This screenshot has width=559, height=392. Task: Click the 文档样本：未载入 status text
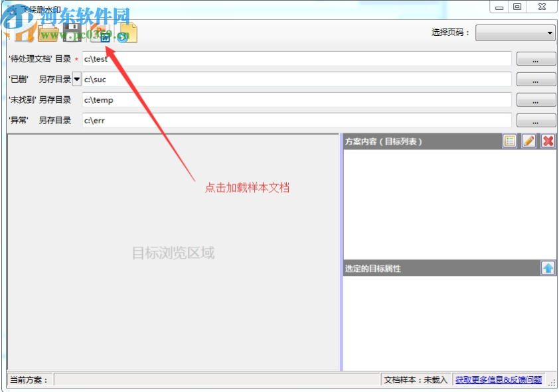(416, 380)
